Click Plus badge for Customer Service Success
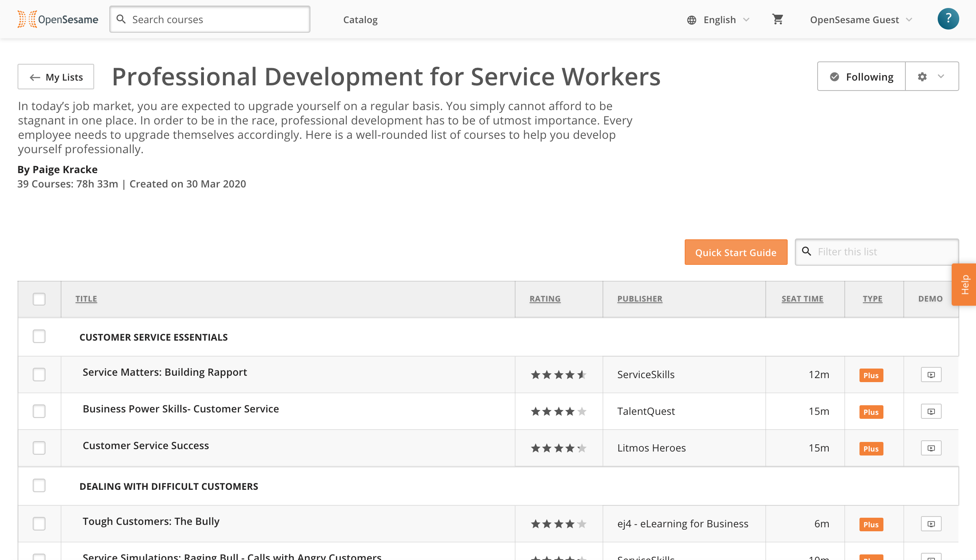 (x=871, y=449)
